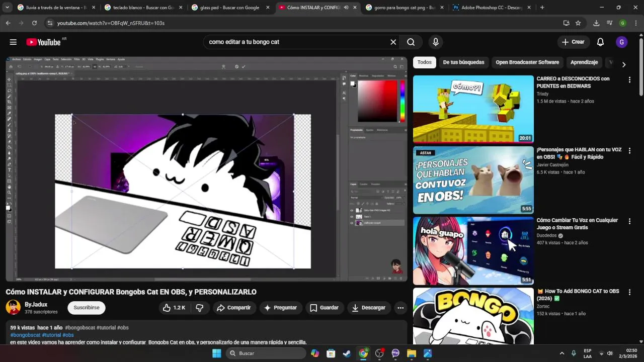This screenshot has width=644, height=362.
Task: Open the Chrome tab search dropdown
Action: [x=7, y=8]
